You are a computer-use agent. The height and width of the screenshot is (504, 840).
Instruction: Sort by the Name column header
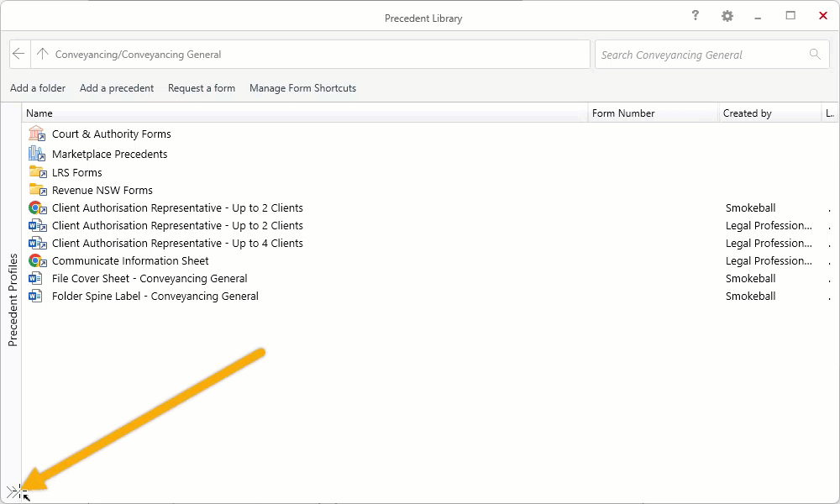click(x=305, y=113)
